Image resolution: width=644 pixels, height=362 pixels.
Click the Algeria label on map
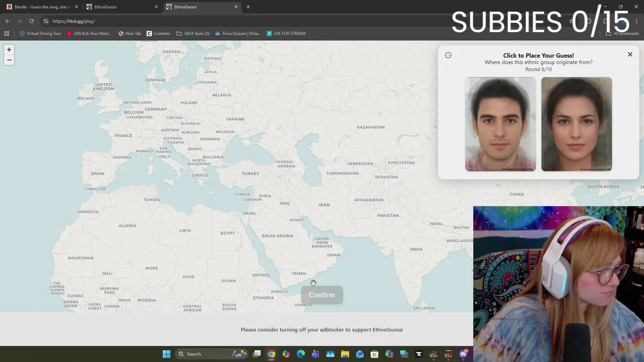point(127,225)
